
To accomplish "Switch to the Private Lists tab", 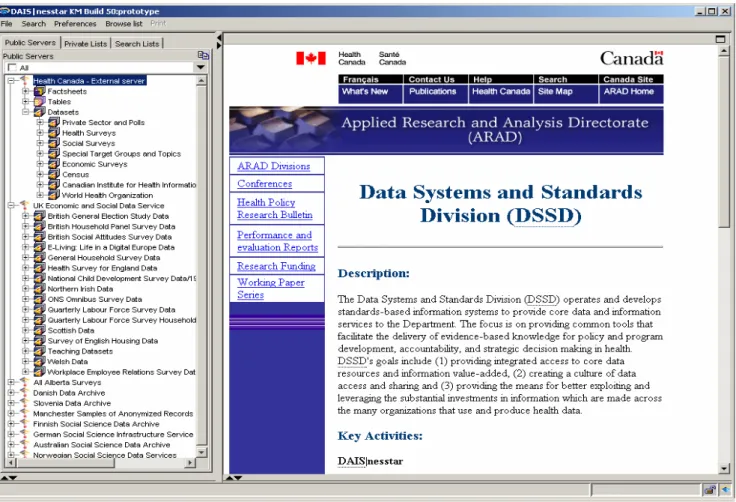I will coord(85,44).
